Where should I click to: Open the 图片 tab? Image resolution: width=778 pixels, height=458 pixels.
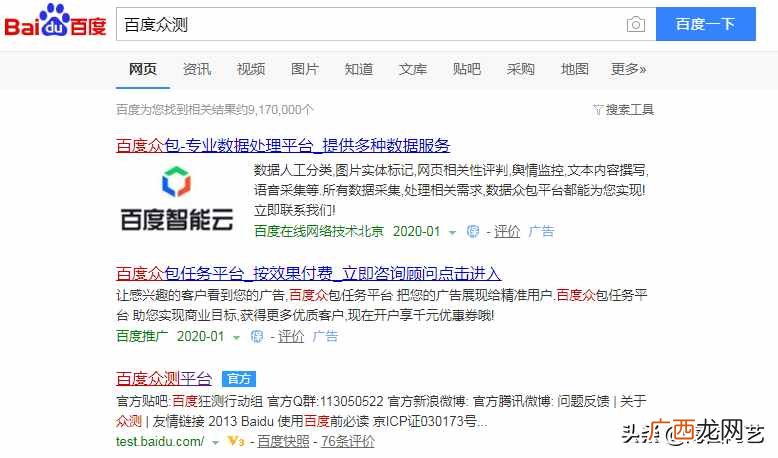click(x=305, y=69)
